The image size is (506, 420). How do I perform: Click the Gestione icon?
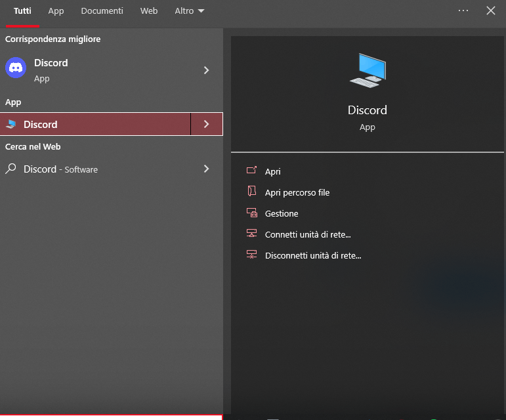(252, 213)
